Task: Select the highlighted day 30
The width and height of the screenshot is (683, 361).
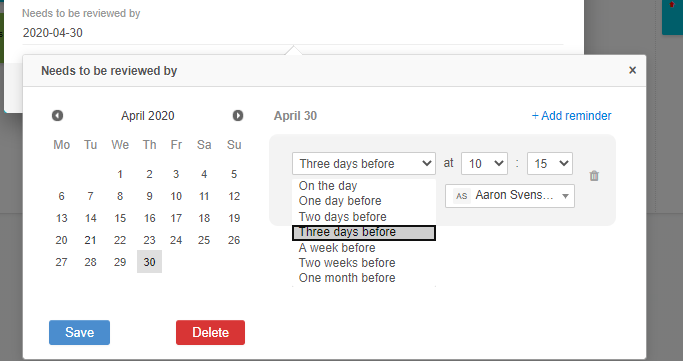Action: click(149, 262)
